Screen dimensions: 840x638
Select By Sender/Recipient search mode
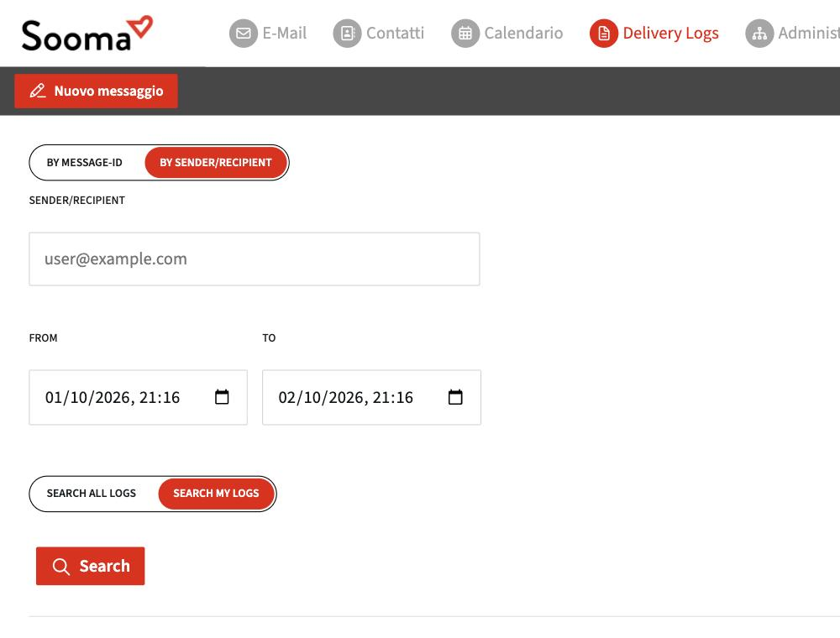tap(216, 163)
